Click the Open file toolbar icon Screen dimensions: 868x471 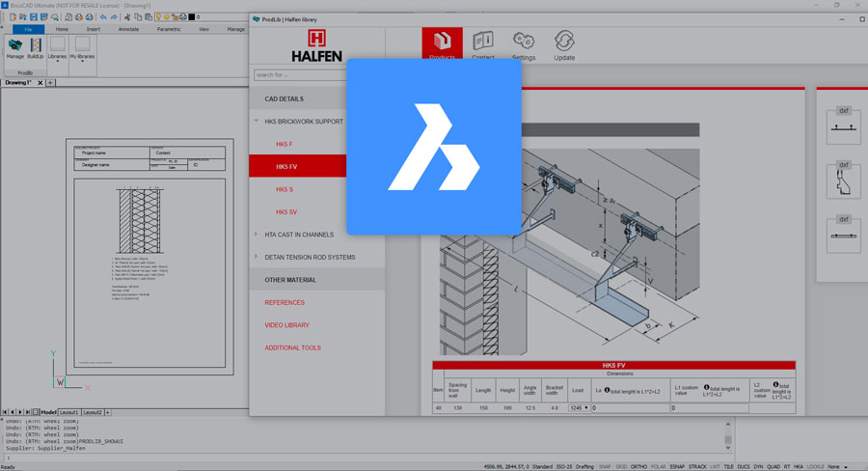coord(23,17)
